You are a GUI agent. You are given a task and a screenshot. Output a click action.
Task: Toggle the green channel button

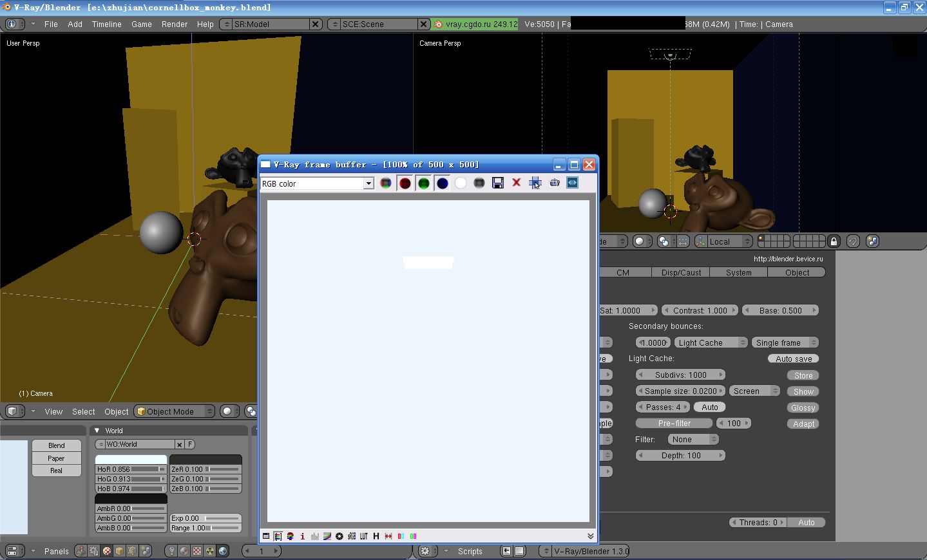423,183
